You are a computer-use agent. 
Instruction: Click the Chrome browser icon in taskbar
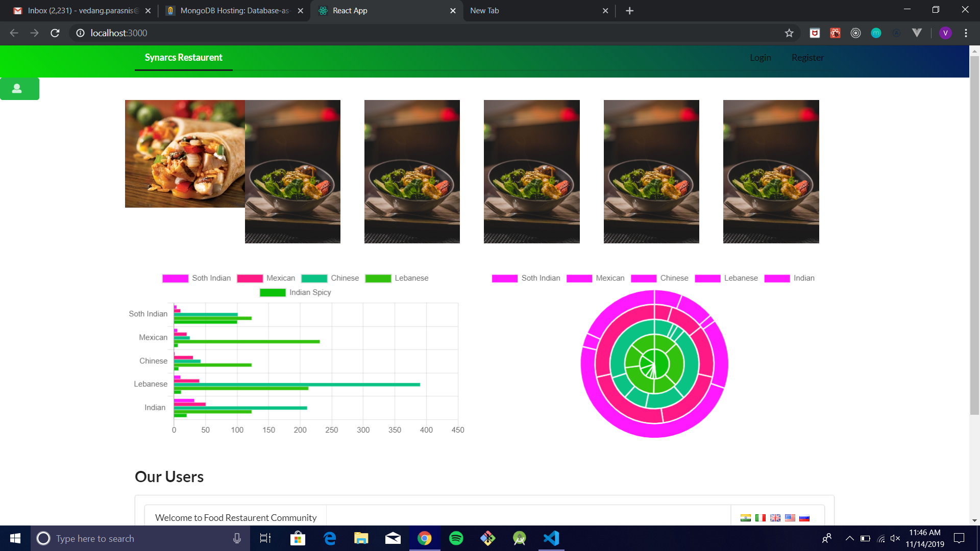(x=425, y=538)
